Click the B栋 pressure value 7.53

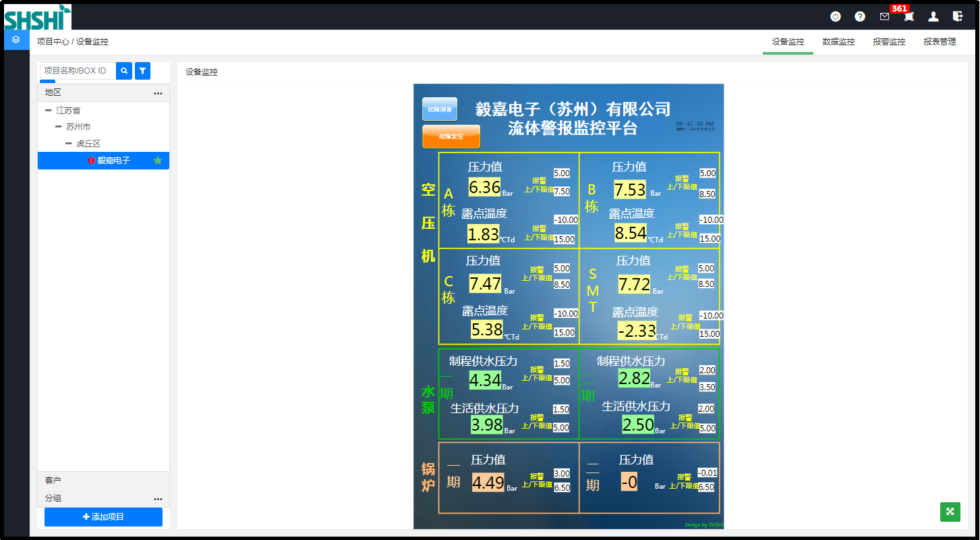630,190
